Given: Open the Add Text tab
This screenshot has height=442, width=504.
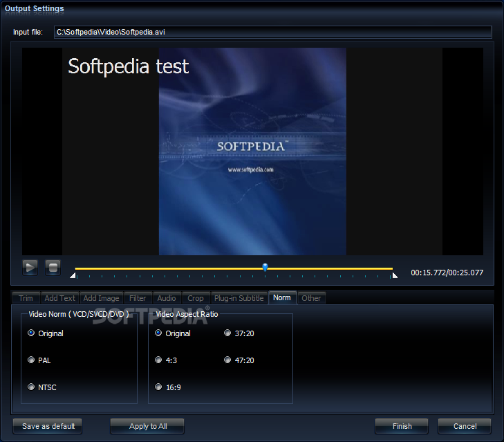Looking at the screenshot, I should coord(59,298).
